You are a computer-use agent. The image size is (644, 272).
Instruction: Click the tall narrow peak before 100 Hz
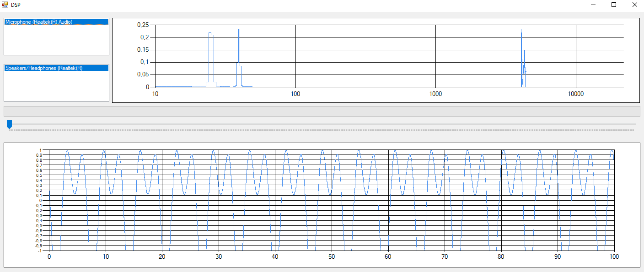[x=239, y=58]
